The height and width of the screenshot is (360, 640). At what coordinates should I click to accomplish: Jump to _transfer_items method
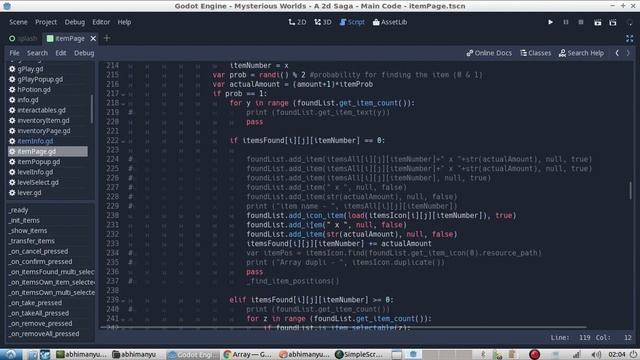coord(32,241)
